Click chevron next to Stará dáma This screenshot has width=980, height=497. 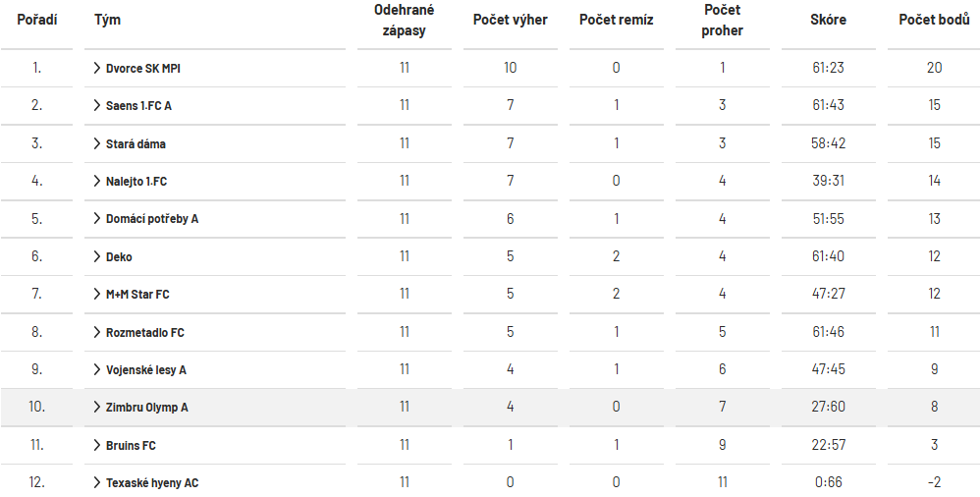click(97, 143)
